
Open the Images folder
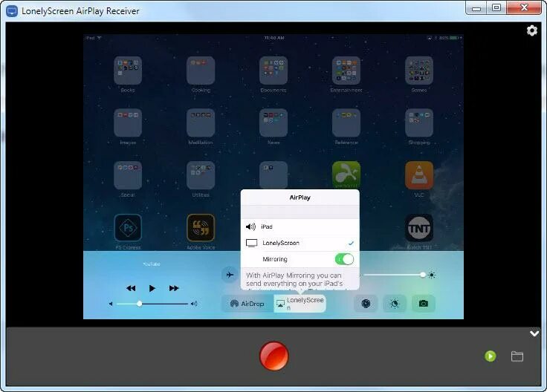pos(128,122)
